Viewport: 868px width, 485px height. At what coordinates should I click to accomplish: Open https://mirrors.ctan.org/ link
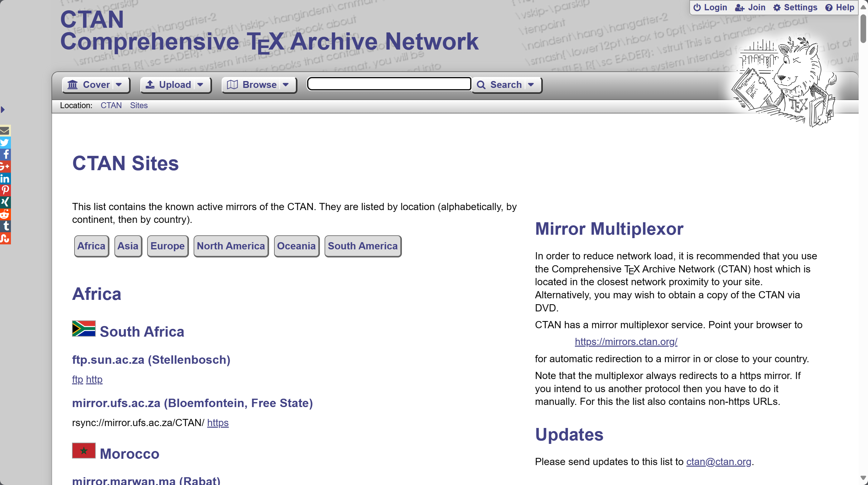626,341
